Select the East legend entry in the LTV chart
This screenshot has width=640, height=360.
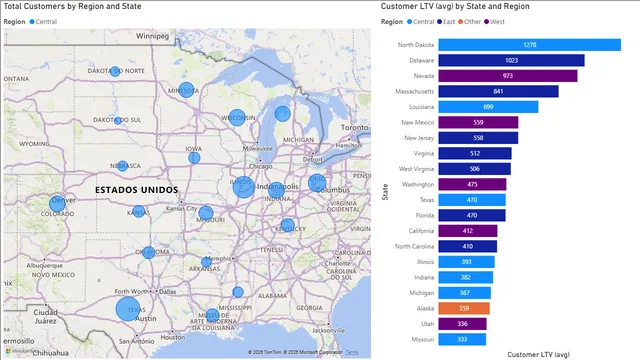tap(446, 22)
